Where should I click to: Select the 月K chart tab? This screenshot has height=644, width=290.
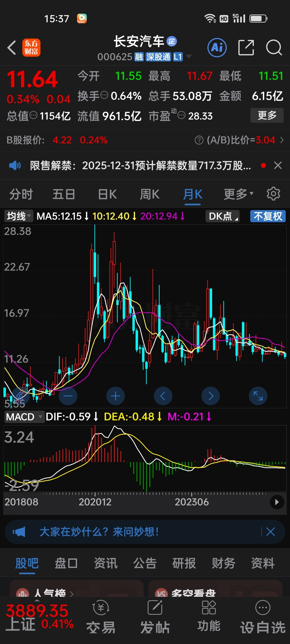[193, 194]
